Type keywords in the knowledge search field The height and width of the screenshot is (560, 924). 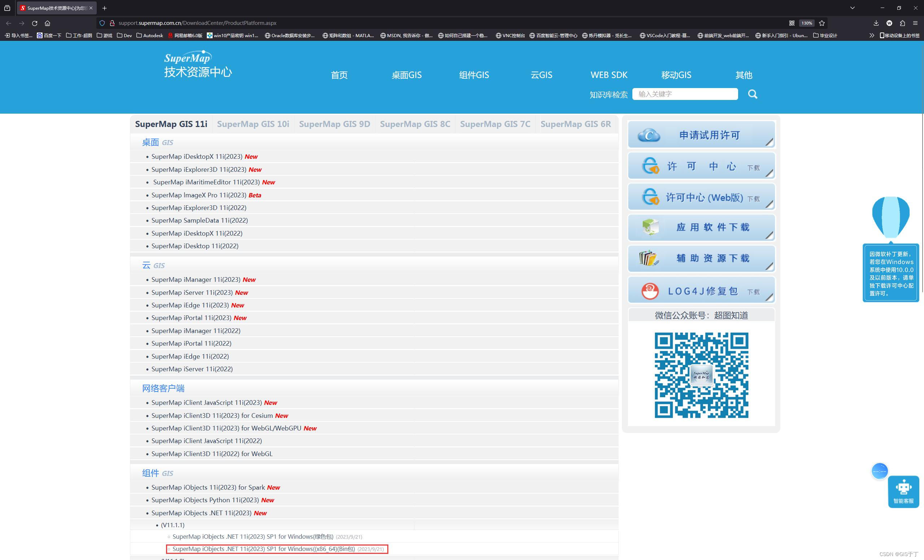685,94
